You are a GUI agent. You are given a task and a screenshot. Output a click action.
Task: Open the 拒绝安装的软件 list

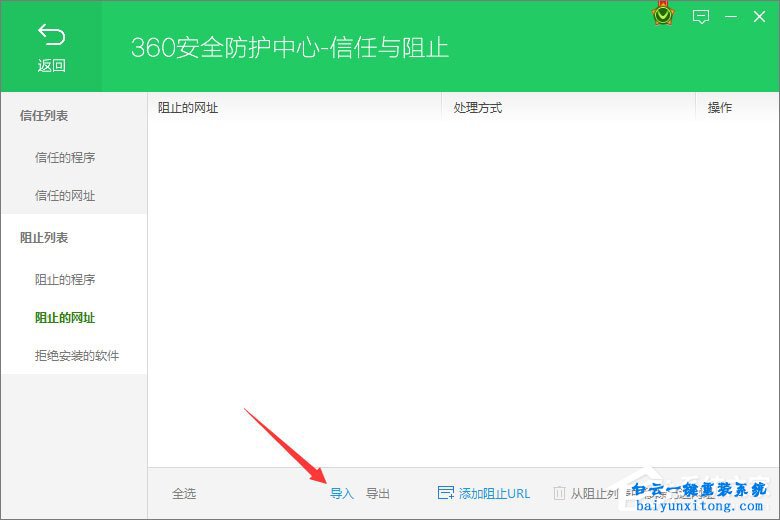point(76,356)
